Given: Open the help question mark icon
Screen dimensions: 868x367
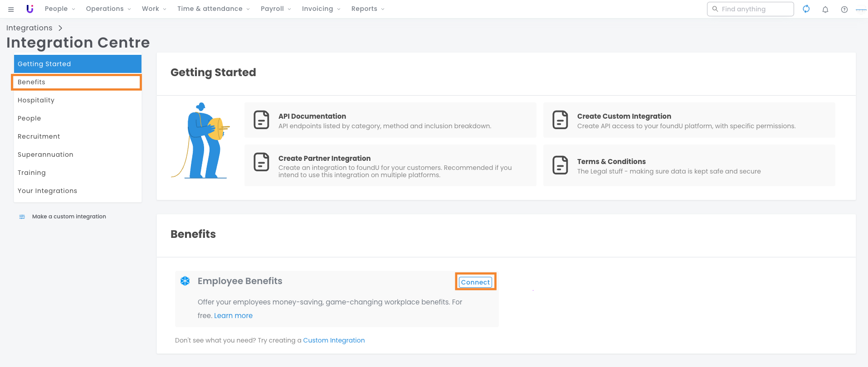Looking at the screenshot, I should pyautogui.click(x=844, y=10).
